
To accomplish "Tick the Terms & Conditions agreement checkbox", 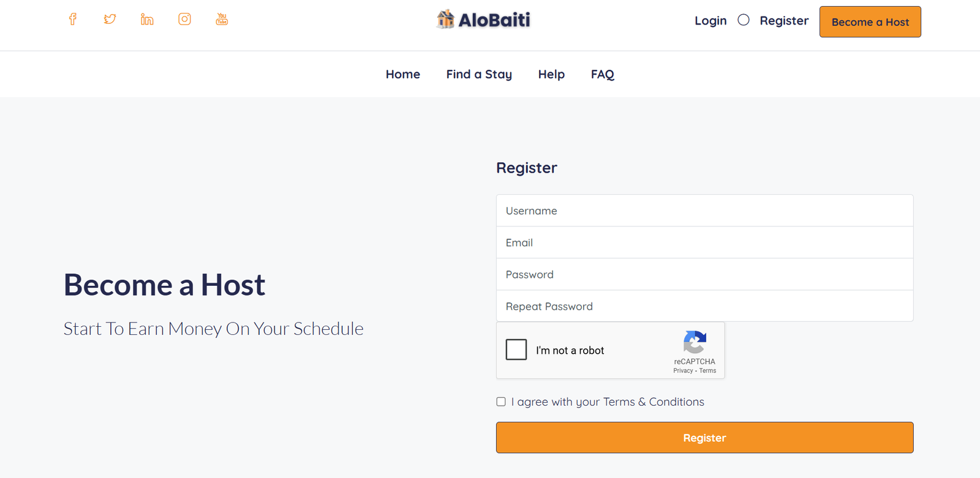I will [501, 401].
